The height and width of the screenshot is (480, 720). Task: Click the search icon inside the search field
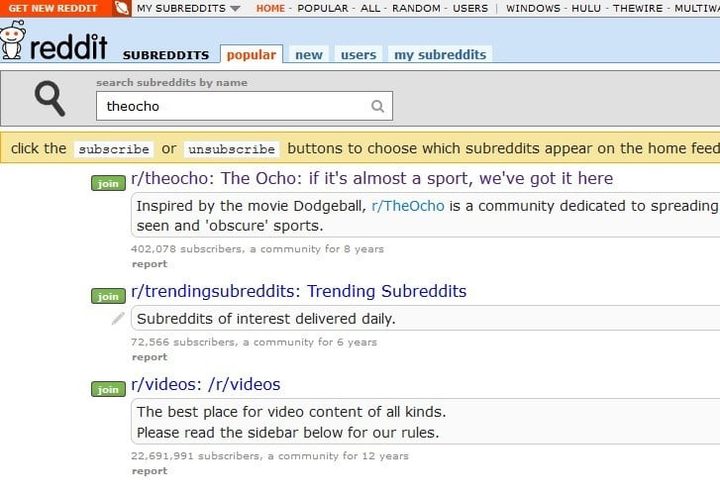(377, 106)
